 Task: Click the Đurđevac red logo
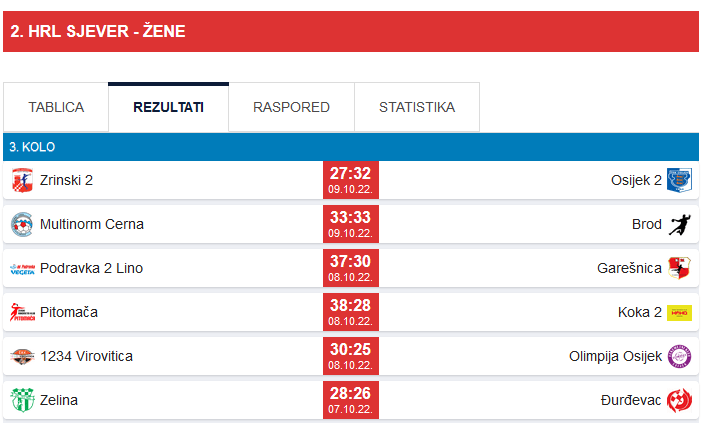(679, 400)
